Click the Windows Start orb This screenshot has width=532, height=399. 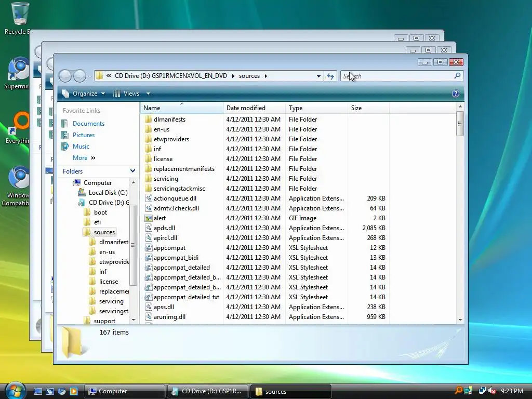(x=15, y=391)
